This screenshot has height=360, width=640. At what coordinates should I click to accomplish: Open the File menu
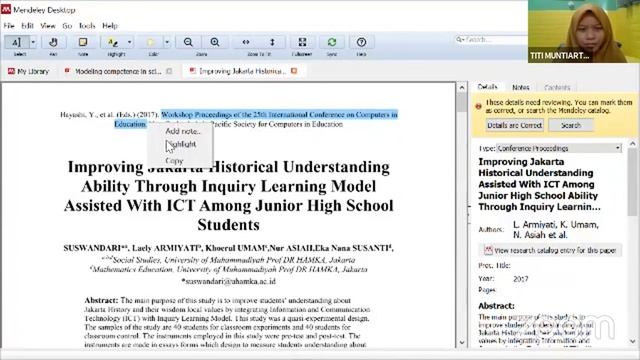tap(9, 26)
